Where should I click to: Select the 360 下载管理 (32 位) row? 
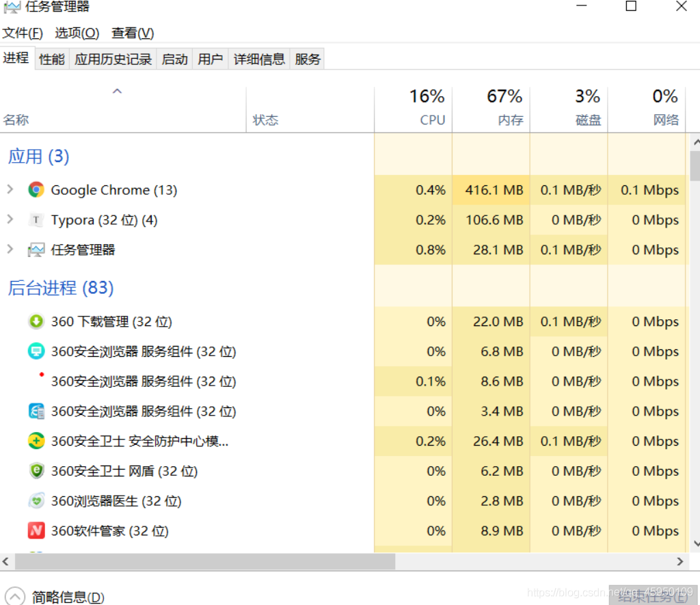tap(342, 321)
